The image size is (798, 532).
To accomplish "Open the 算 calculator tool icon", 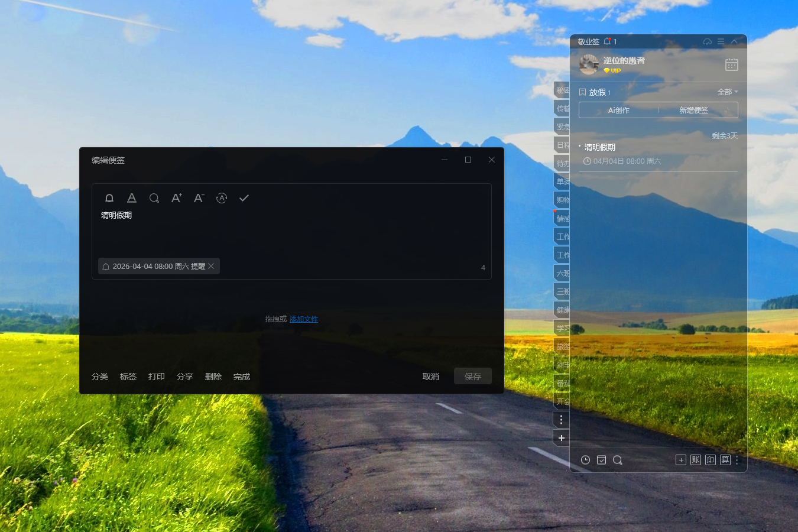I will click(x=725, y=460).
